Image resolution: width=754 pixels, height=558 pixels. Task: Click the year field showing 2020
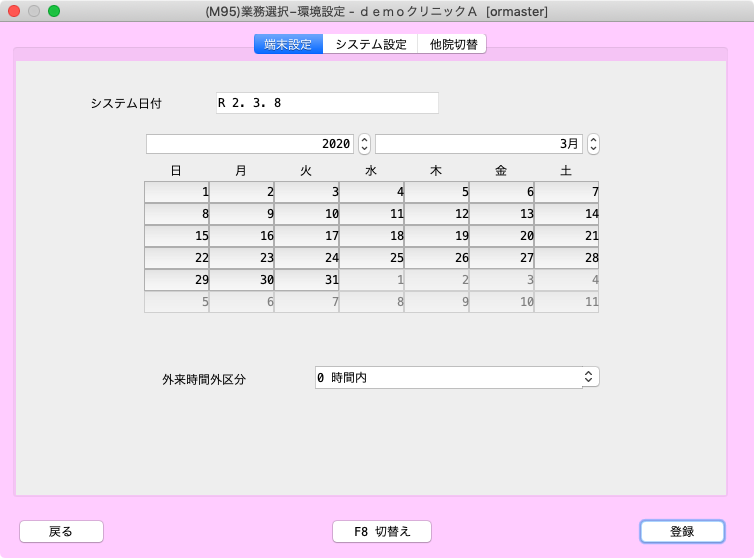(250, 144)
